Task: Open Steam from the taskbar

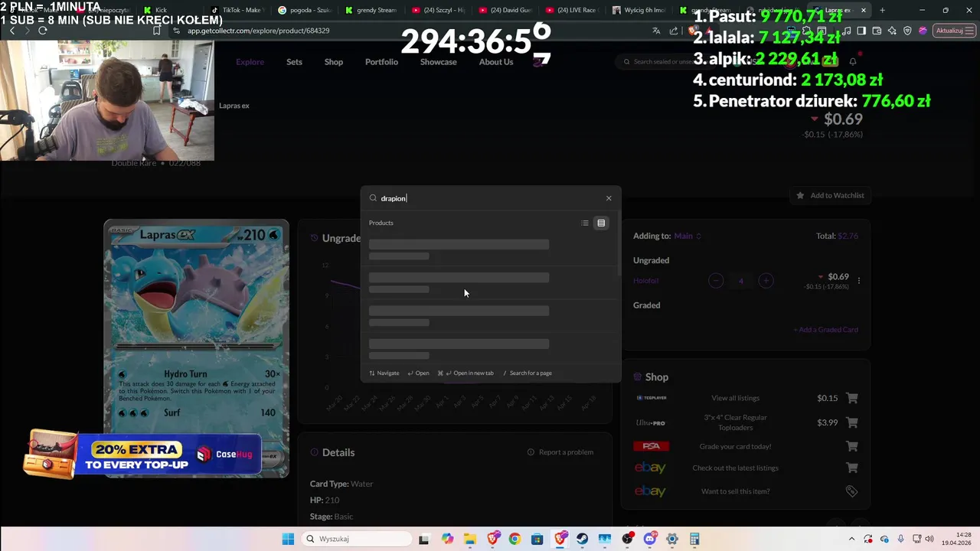Action: tap(583, 539)
